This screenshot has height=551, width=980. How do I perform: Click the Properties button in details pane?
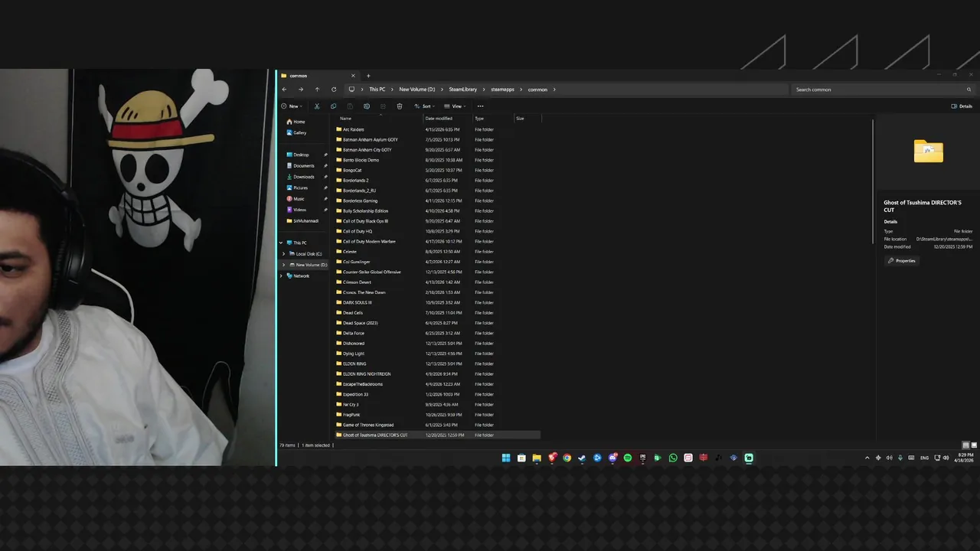click(x=901, y=261)
